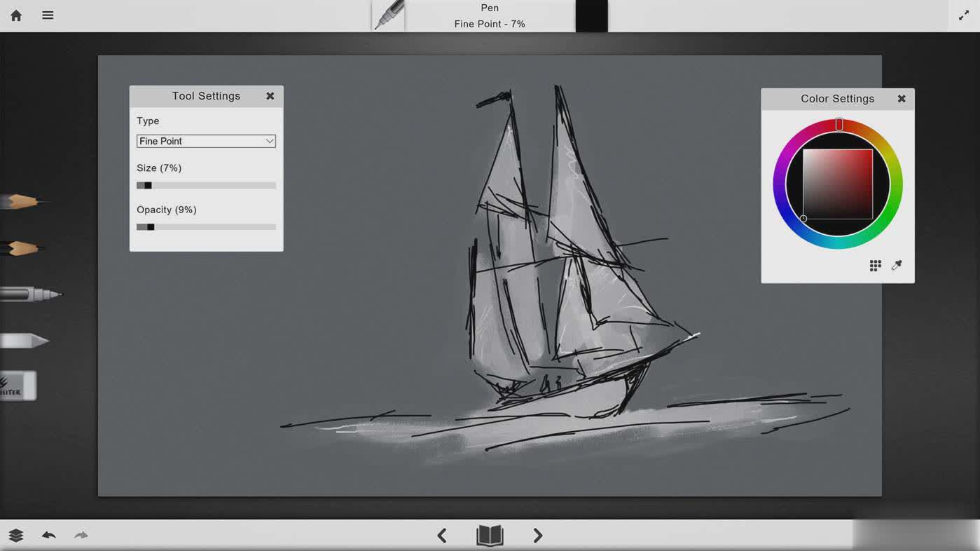
Task: Select the eyedropper color picker tool
Action: [x=897, y=265]
